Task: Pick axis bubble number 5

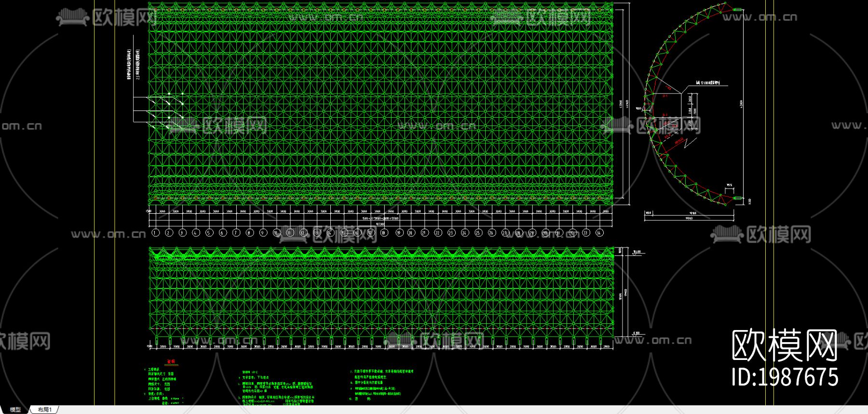Action: pos(209,233)
